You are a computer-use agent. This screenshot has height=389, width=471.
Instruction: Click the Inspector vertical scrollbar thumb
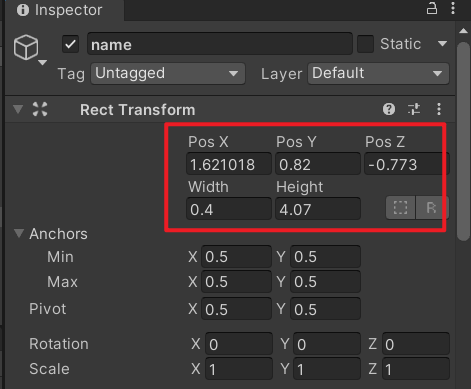coord(463,140)
